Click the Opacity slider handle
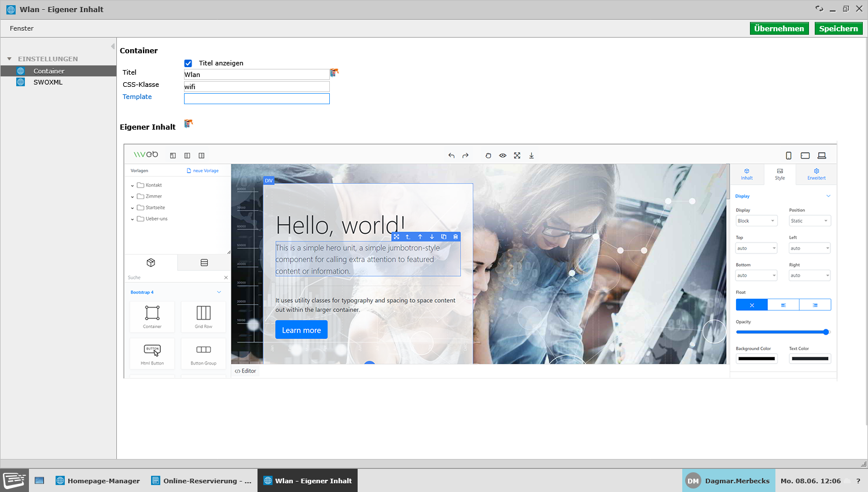Viewport: 868px width, 492px height. point(826,332)
